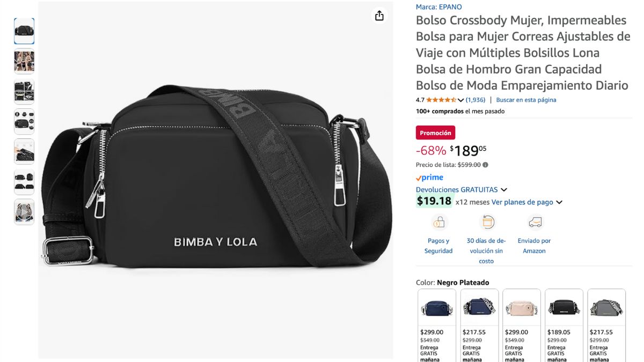Click the Enviado por Amazon truck icon
This screenshot has width=644, height=362.
535,222
